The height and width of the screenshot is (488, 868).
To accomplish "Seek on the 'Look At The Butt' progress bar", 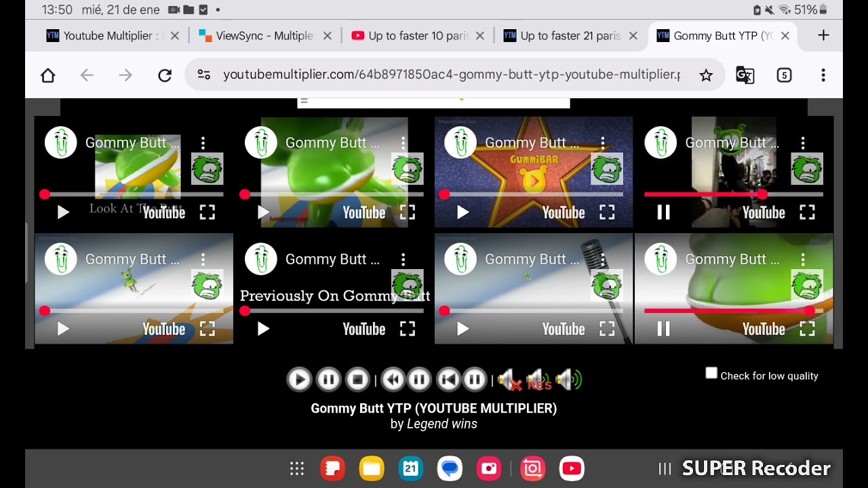I will (134, 195).
